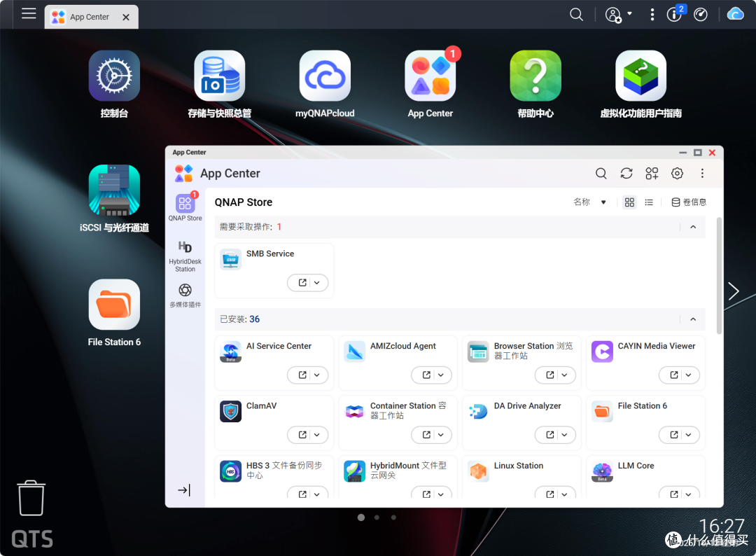Click the search icon in App Center header
The image size is (756, 556).
pos(601,173)
